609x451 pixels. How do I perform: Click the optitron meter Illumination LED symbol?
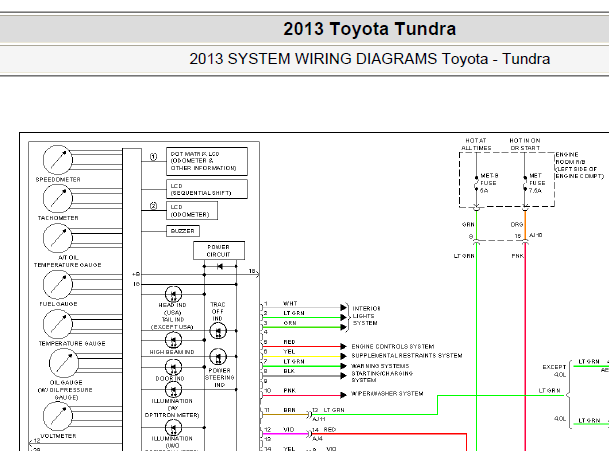(x=173, y=389)
